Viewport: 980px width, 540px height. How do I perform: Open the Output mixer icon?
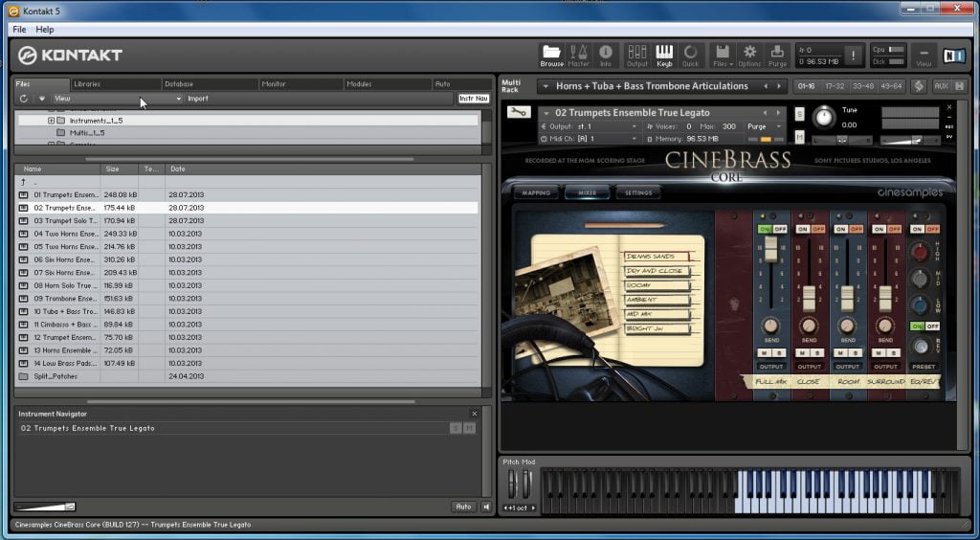(636, 55)
